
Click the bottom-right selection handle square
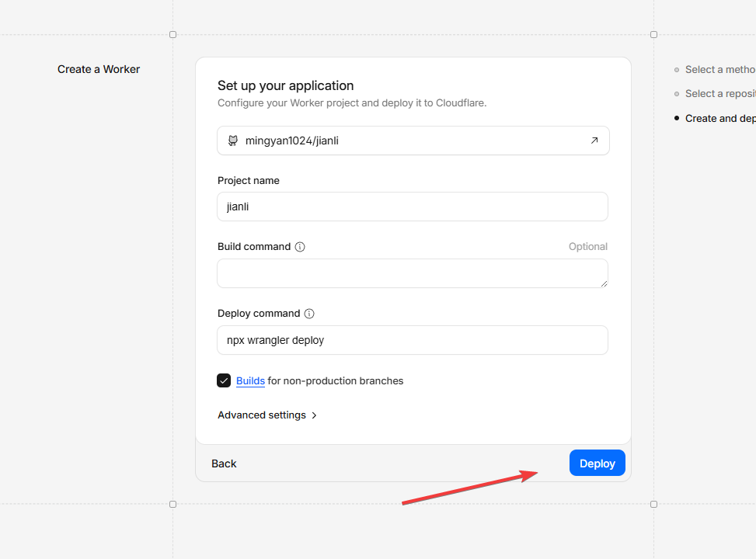[653, 504]
